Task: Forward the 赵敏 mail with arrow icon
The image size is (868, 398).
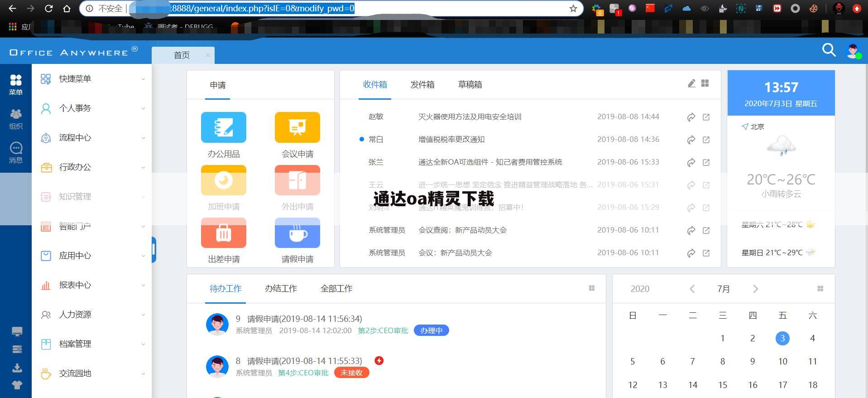Action: pos(691,117)
